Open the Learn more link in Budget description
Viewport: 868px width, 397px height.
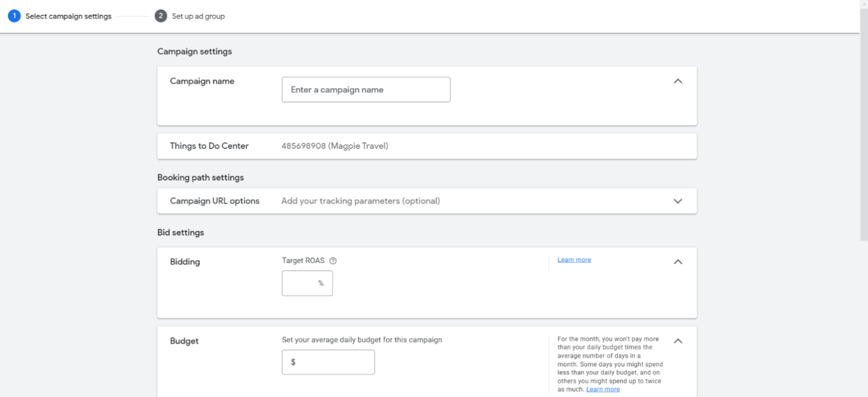click(x=602, y=390)
